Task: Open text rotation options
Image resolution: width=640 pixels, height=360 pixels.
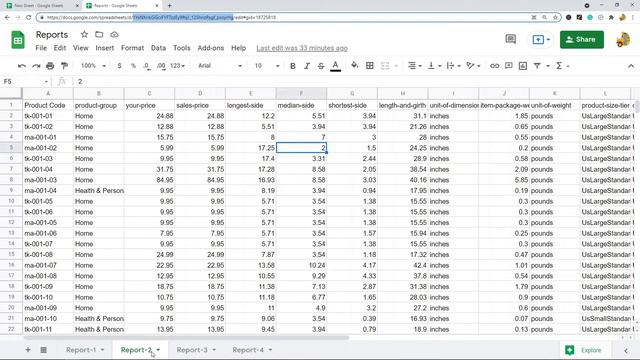Action: click(473, 66)
